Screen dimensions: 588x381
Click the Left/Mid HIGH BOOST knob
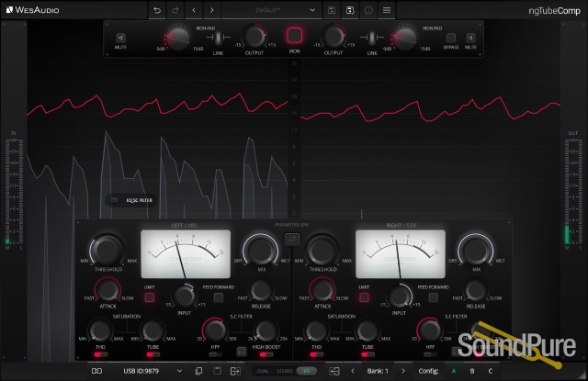pyautogui.click(x=266, y=331)
